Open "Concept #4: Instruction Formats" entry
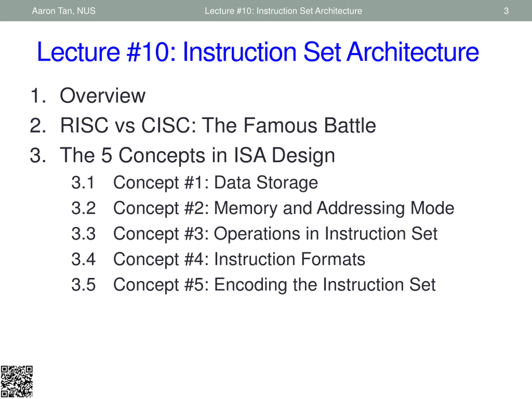 point(239,260)
